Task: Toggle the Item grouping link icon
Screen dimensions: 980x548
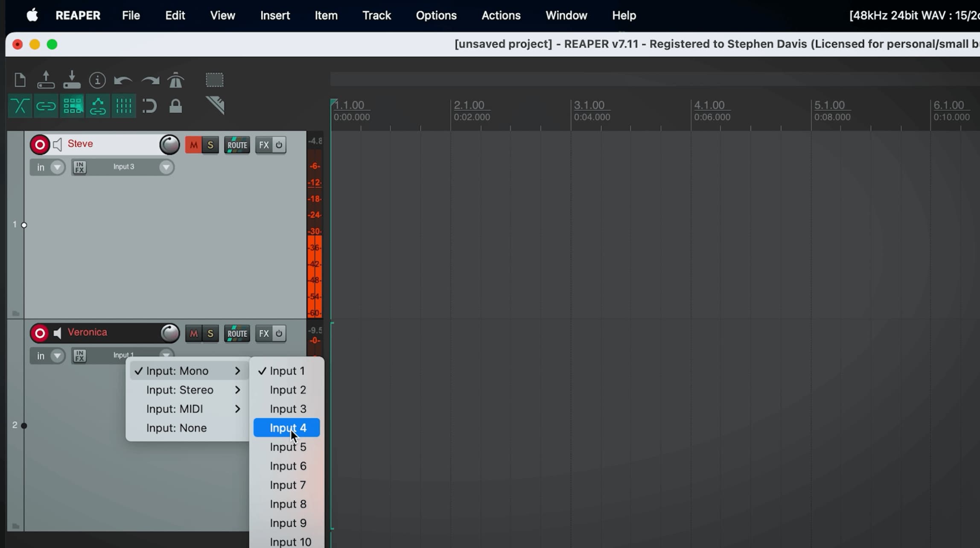Action: (46, 106)
